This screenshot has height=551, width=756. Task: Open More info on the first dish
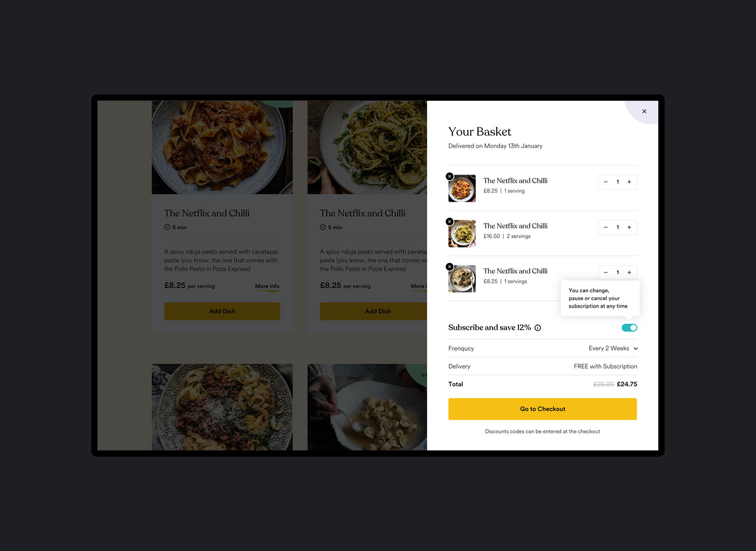[x=267, y=287]
